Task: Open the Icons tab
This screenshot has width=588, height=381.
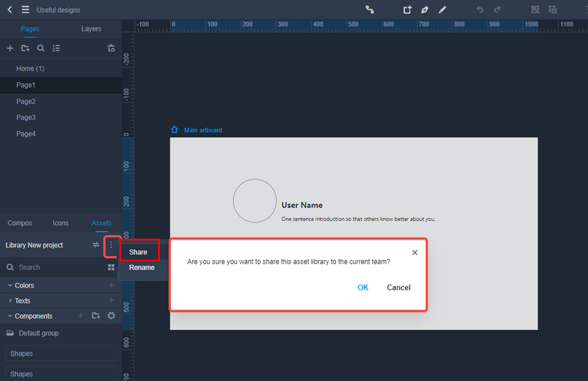Action: [61, 223]
